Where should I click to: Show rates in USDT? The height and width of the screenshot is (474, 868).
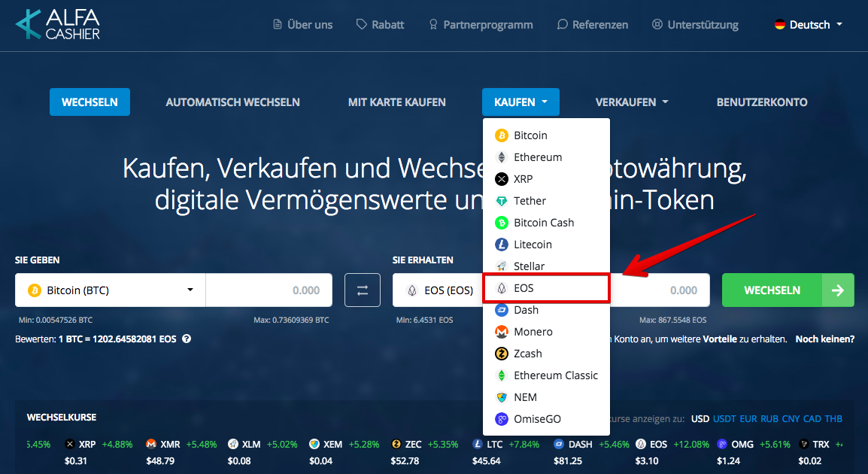pos(724,418)
